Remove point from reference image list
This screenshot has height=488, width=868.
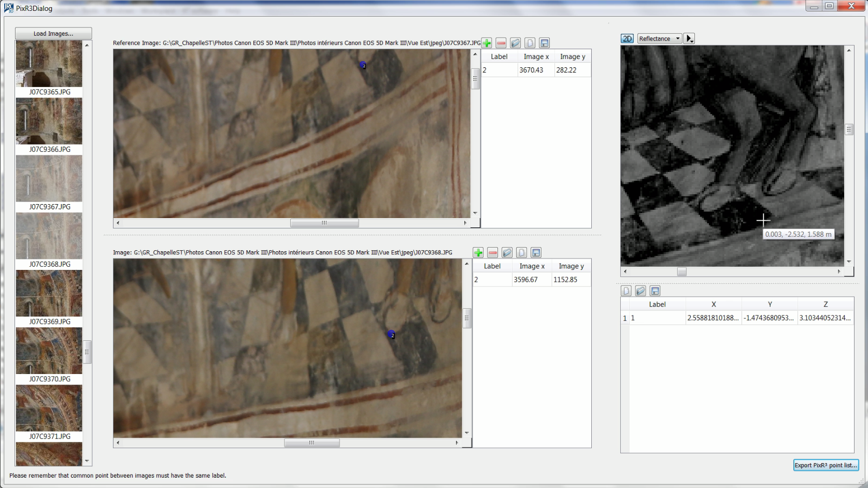[501, 43]
